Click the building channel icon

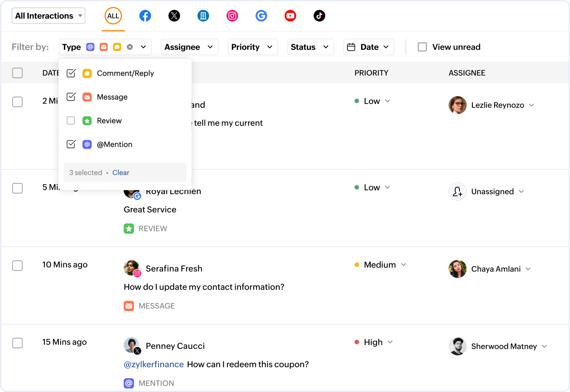[203, 15]
